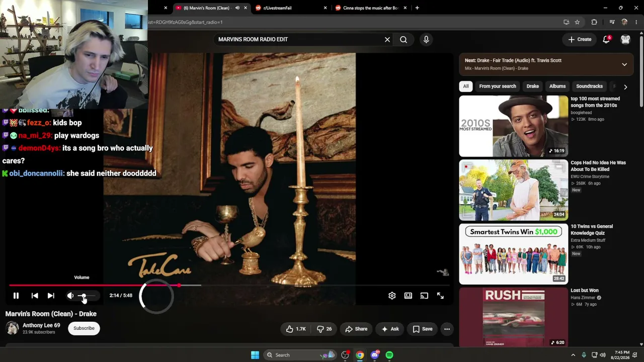Dislike the video showing 26
Image resolution: width=644 pixels, height=362 pixels.
(x=324, y=329)
